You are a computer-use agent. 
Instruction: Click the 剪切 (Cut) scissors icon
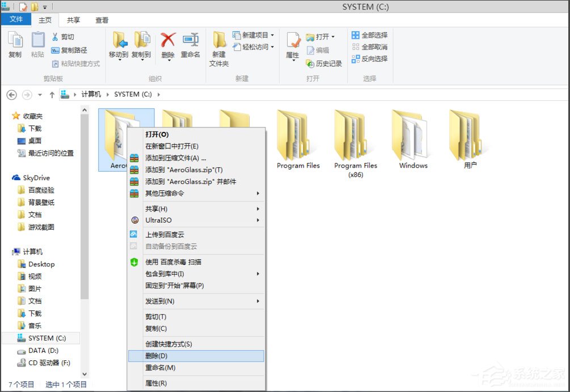(56, 35)
